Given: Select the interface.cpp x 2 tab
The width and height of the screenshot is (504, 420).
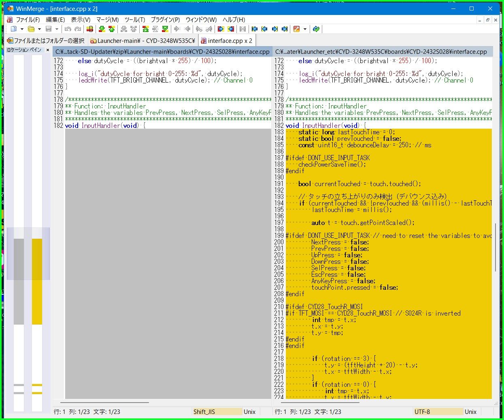Looking at the screenshot, I should (227, 40).
